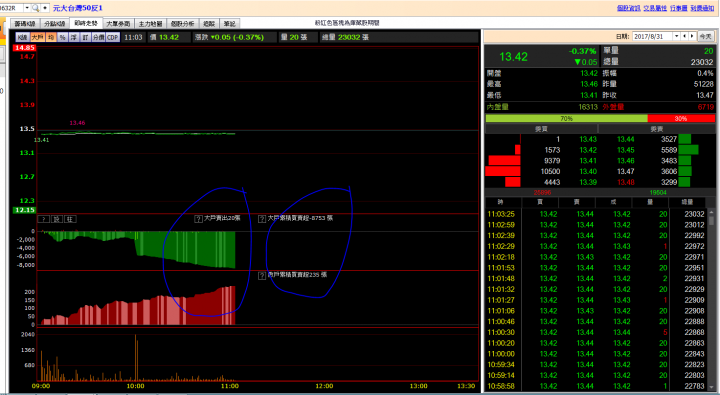
Task: Toggle the 浮 button in chart toolbar
Action: (73, 37)
